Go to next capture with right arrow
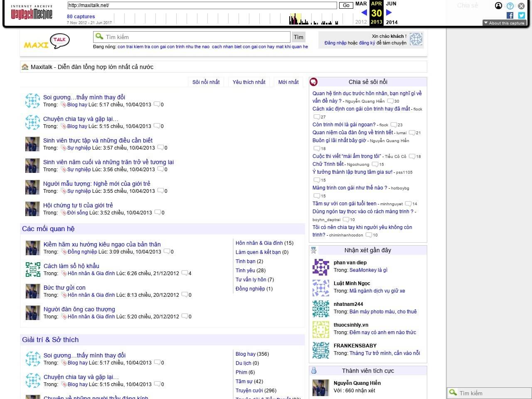 389,13
